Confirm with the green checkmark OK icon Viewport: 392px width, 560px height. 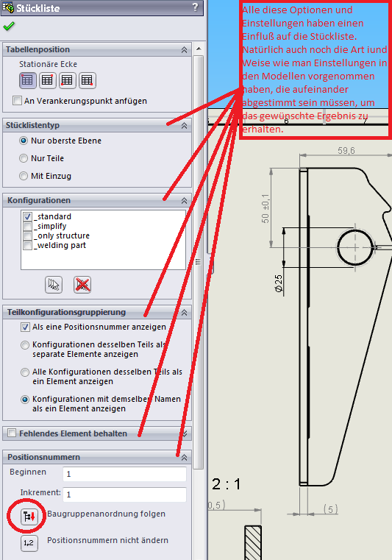point(9,26)
